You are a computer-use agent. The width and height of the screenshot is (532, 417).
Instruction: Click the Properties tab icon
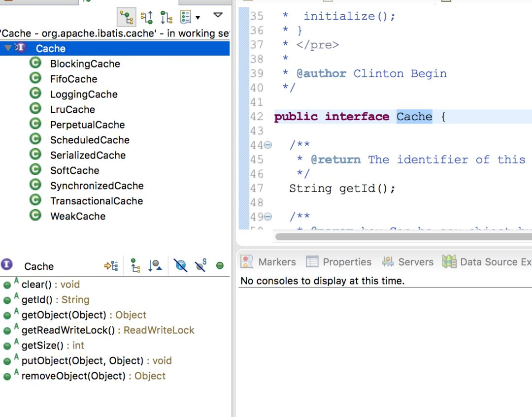(x=312, y=262)
